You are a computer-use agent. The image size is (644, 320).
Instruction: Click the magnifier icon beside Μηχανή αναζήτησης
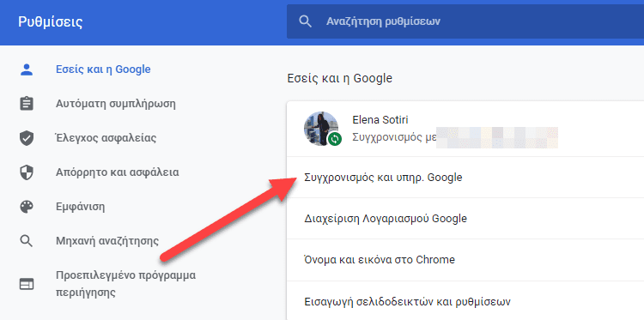27,241
